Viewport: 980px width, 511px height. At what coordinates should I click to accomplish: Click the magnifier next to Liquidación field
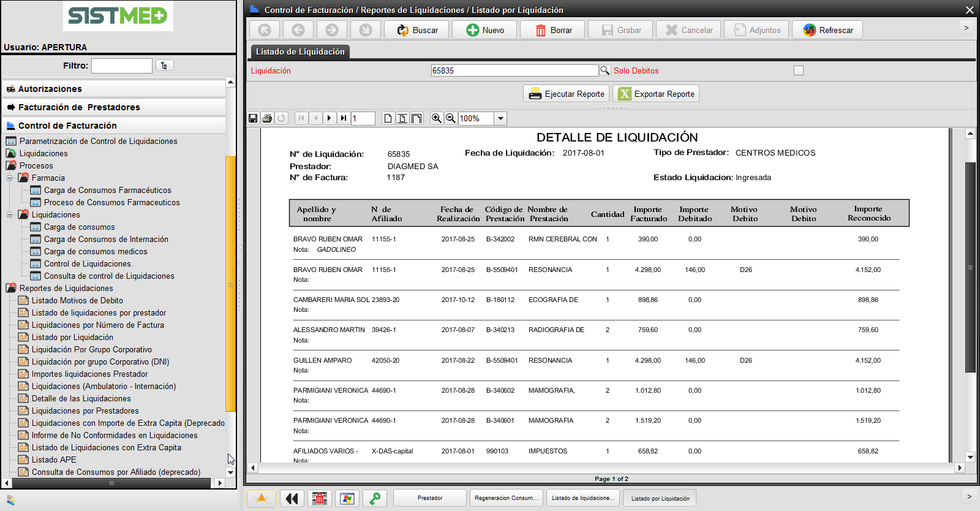click(x=605, y=70)
